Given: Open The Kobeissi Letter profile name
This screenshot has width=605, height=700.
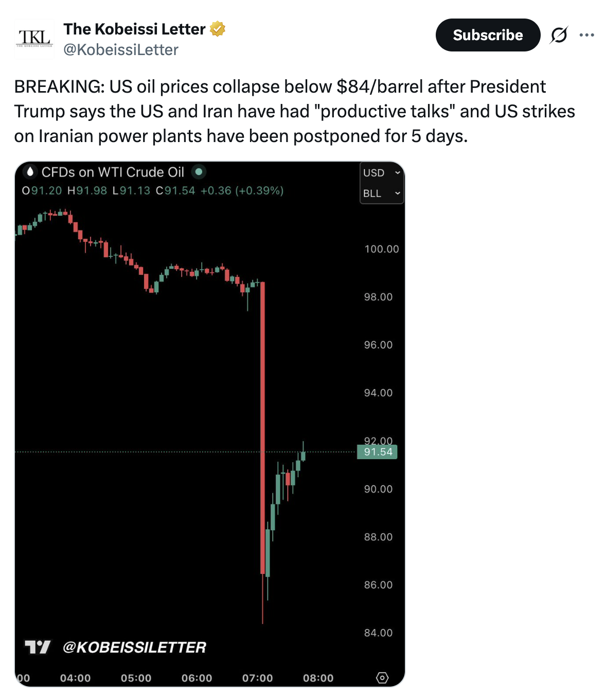Looking at the screenshot, I should click(134, 29).
